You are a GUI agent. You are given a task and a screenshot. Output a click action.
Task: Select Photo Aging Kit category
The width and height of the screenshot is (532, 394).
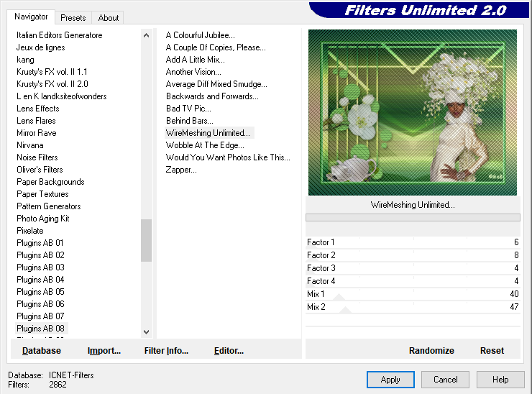pos(43,219)
